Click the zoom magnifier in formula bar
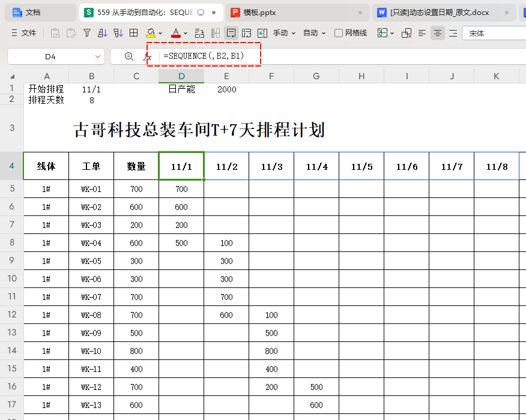 (x=129, y=56)
